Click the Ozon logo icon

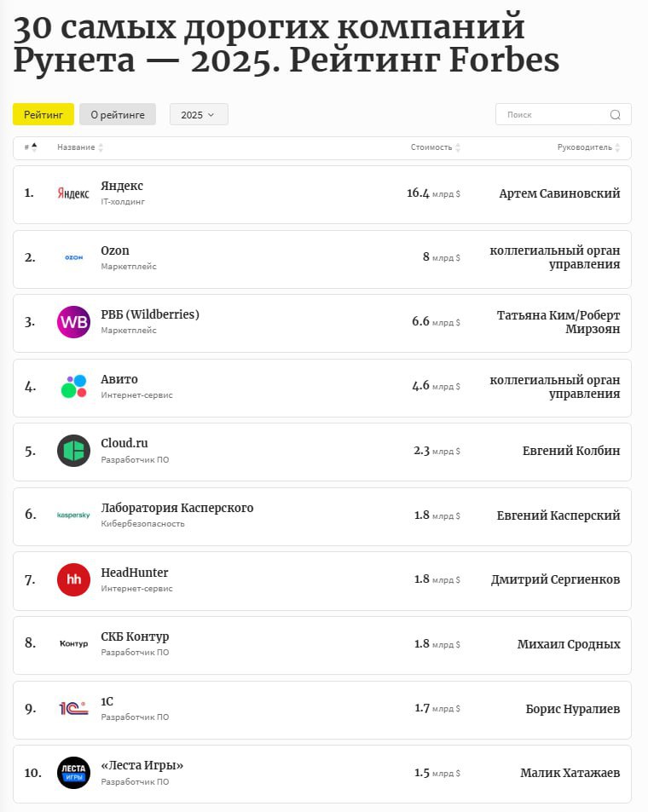click(73, 257)
